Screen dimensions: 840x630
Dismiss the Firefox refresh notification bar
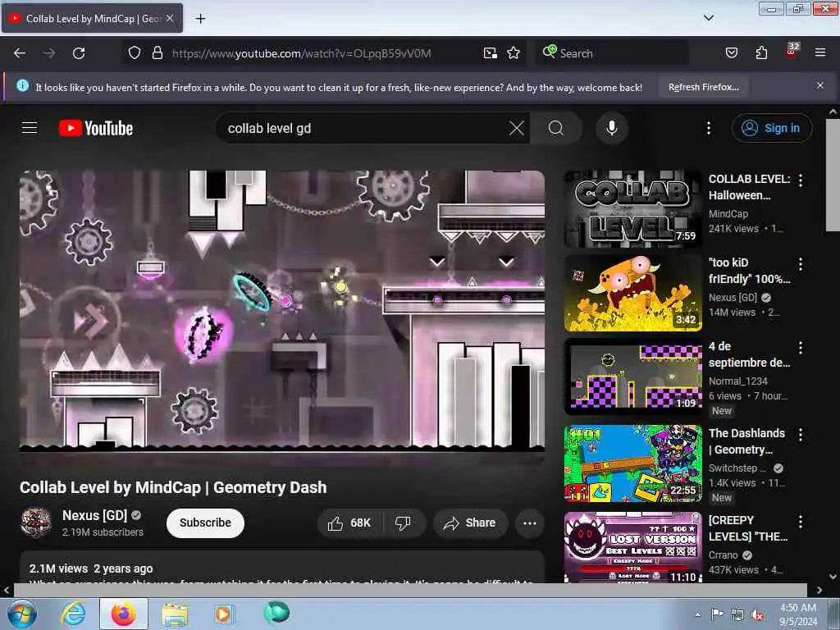(x=820, y=85)
